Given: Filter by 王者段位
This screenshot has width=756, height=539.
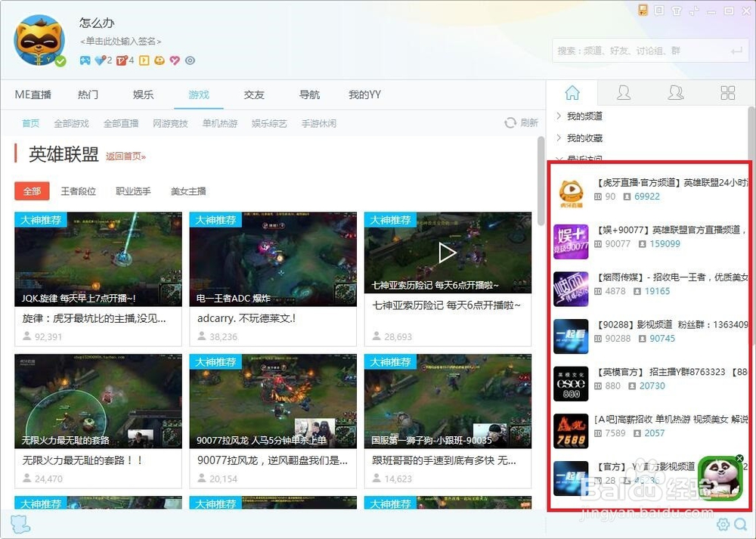Looking at the screenshot, I should click(x=78, y=191).
